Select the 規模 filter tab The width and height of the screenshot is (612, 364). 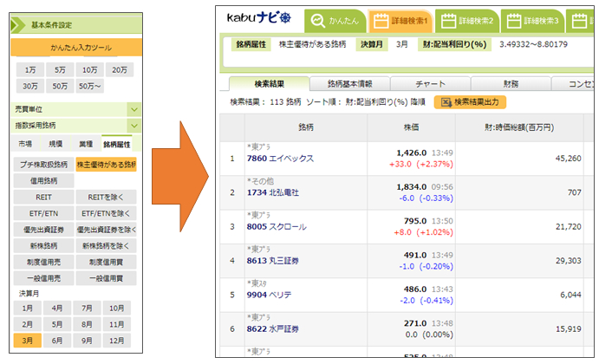click(x=55, y=144)
